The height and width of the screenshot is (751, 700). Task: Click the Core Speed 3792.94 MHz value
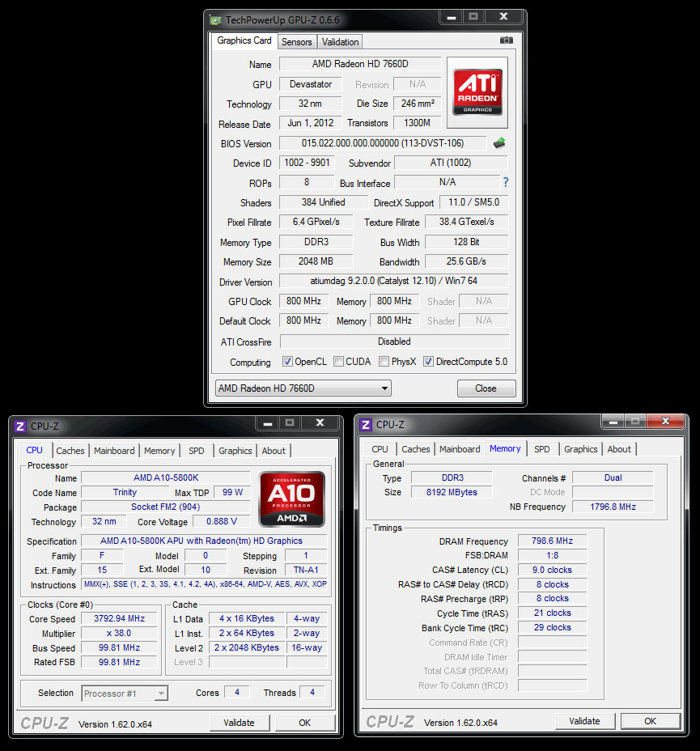(x=119, y=619)
